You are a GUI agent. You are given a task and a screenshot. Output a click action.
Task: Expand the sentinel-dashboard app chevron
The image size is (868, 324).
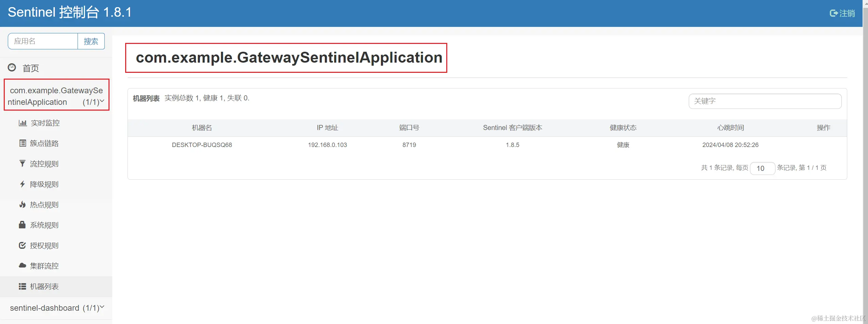tap(102, 307)
